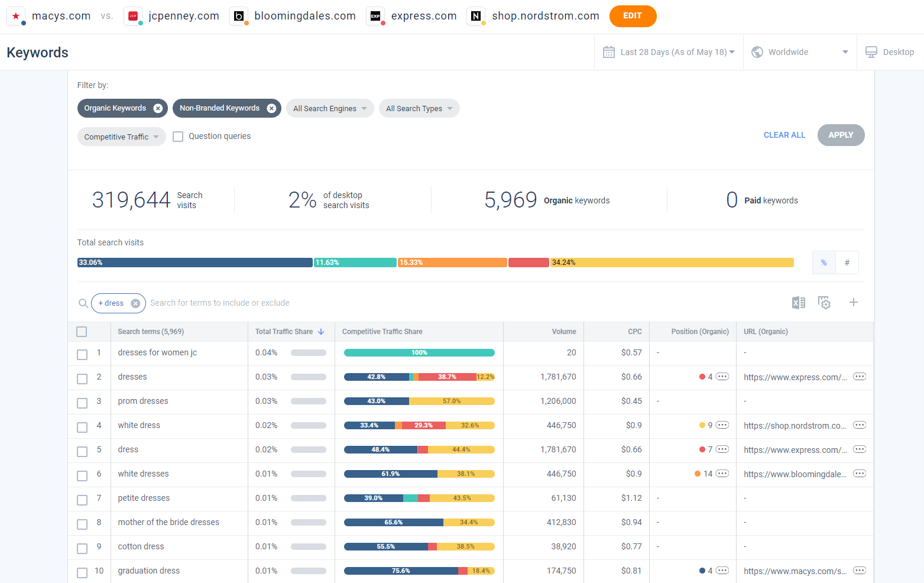Viewport: 924px width, 583px height.
Task: Select the Desktop device icon in the header
Action: [871, 51]
